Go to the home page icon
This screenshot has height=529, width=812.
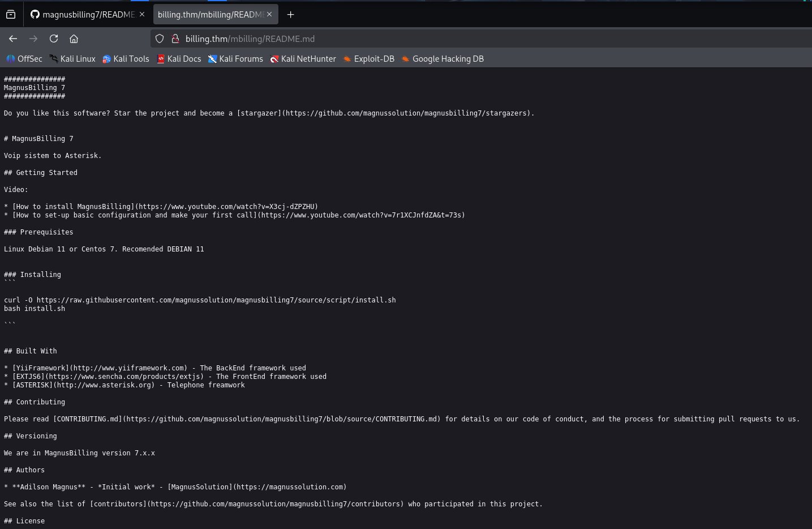74,39
